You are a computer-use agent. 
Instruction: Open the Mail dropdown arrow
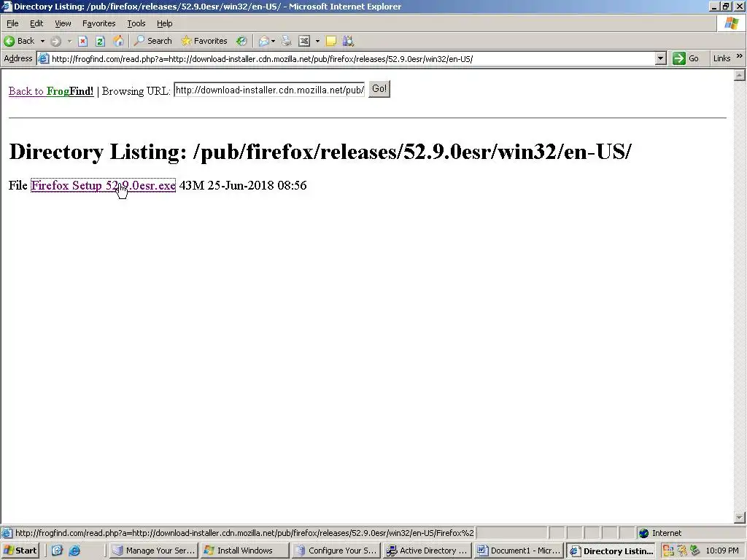273,41
